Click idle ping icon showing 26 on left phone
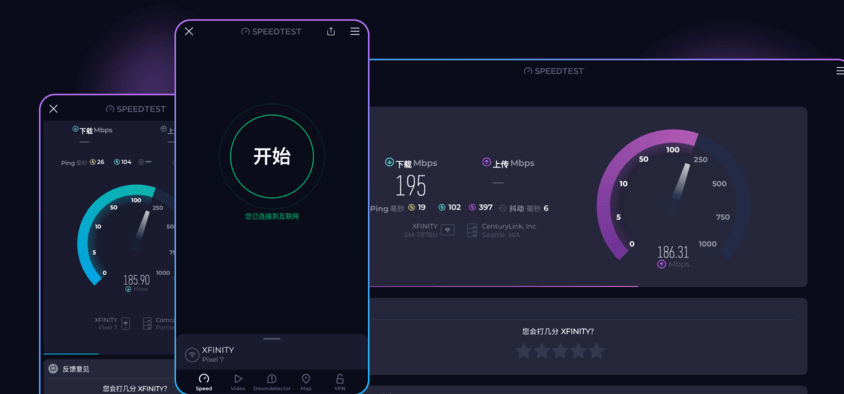 (93, 162)
